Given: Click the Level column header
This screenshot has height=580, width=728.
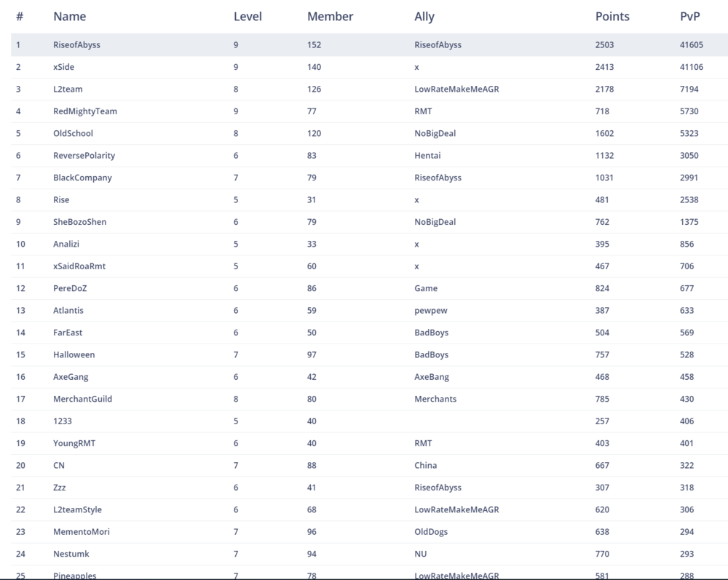Looking at the screenshot, I should pyautogui.click(x=248, y=16).
